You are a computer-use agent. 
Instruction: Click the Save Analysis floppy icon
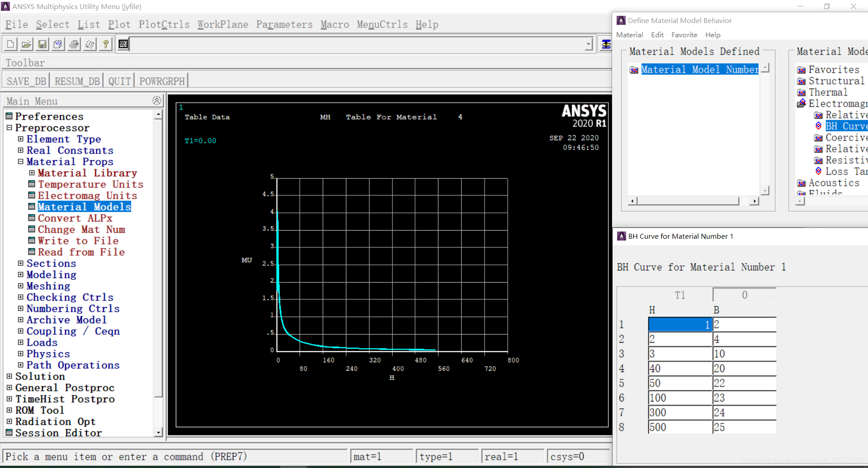click(x=42, y=44)
